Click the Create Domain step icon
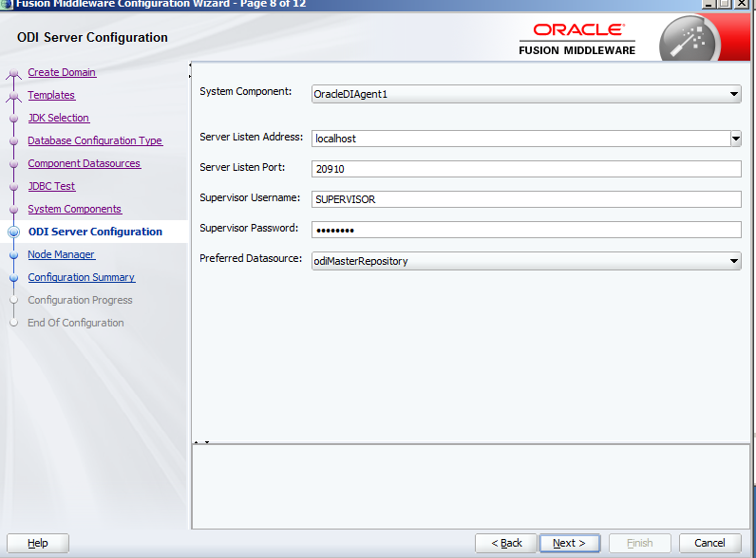The width and height of the screenshot is (756, 558). point(13,73)
